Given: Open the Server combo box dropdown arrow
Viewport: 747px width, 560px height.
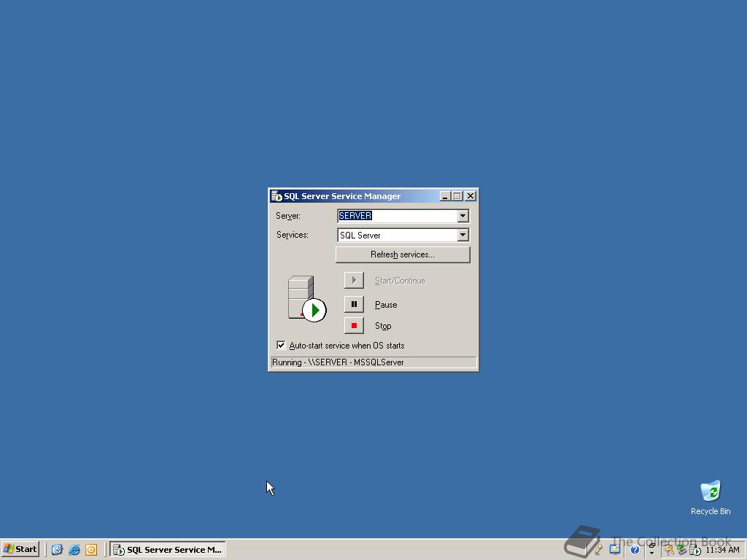Looking at the screenshot, I should (x=462, y=216).
